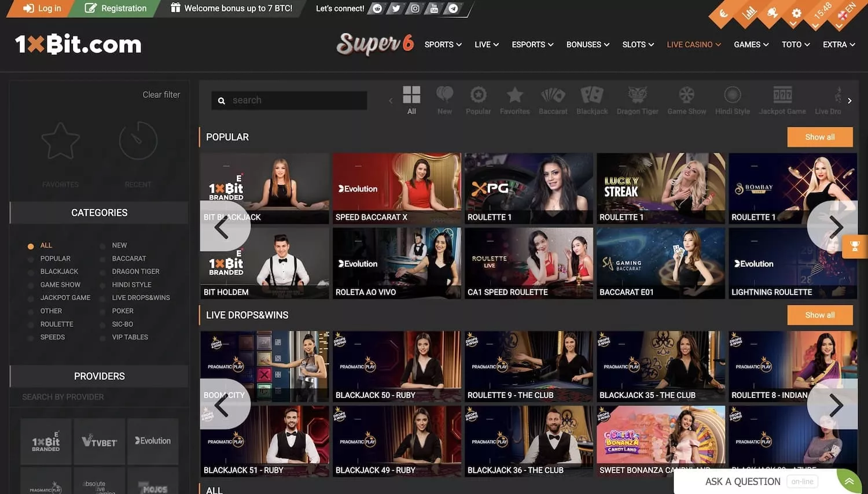Open the Telegram social link

pyautogui.click(x=453, y=9)
